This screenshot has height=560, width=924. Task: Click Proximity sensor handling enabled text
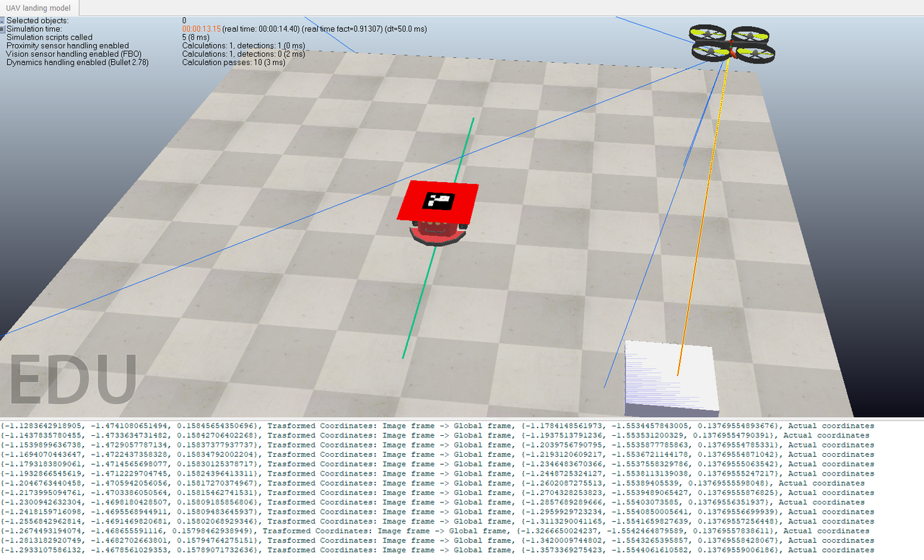tap(68, 45)
